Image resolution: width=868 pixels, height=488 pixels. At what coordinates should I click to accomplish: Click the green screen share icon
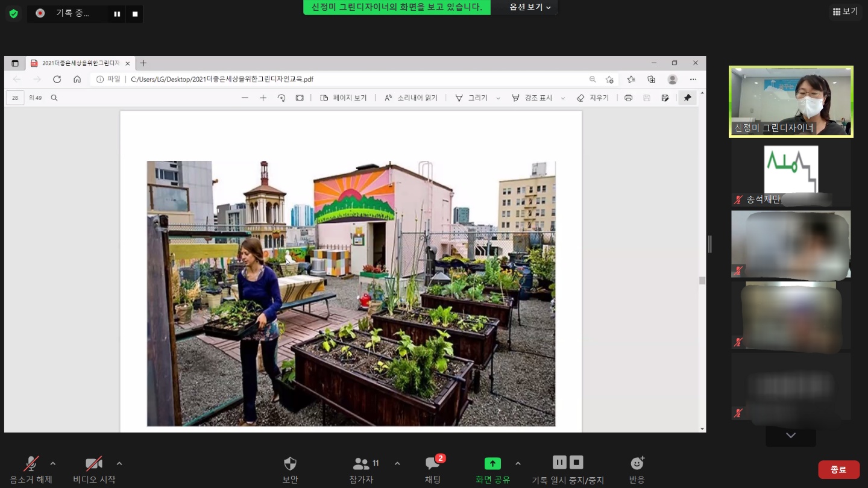492,463
